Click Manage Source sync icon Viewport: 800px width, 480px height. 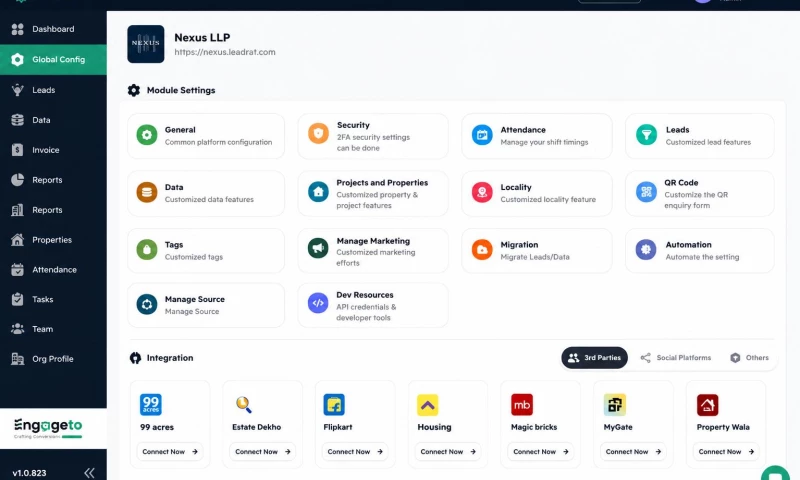[x=147, y=304]
